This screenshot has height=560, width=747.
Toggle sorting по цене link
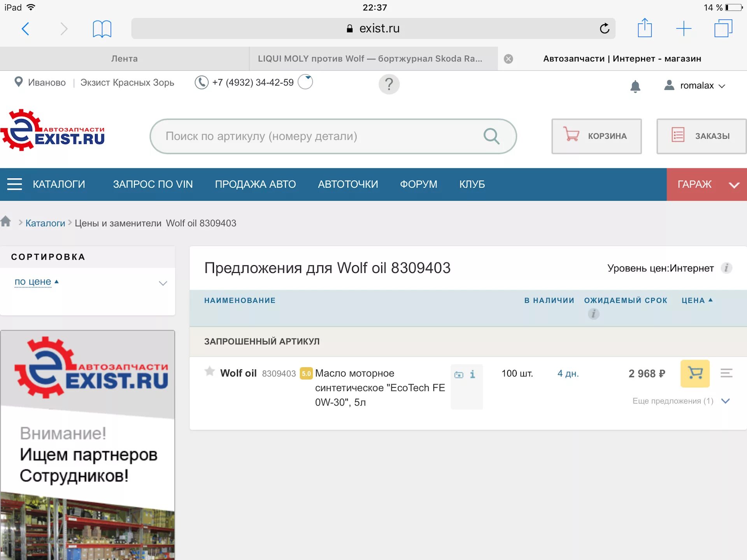33,282
